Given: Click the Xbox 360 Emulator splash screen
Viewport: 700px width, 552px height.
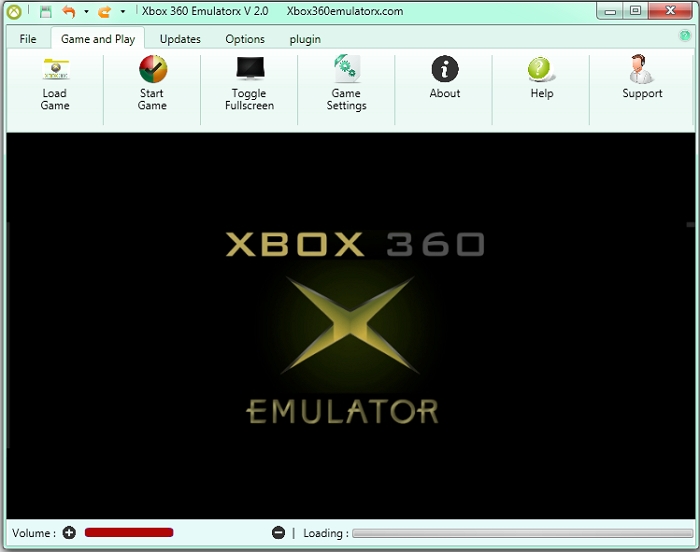Looking at the screenshot, I should pos(350,326).
